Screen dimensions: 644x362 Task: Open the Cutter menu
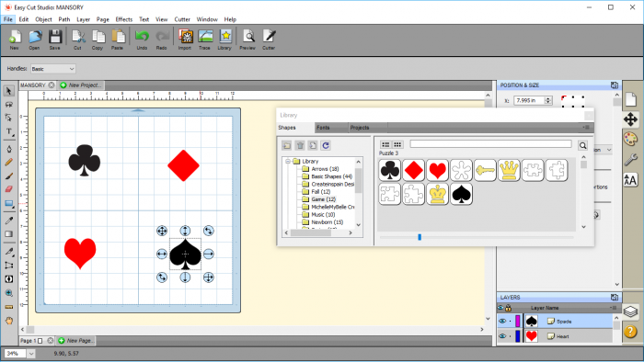tap(182, 19)
